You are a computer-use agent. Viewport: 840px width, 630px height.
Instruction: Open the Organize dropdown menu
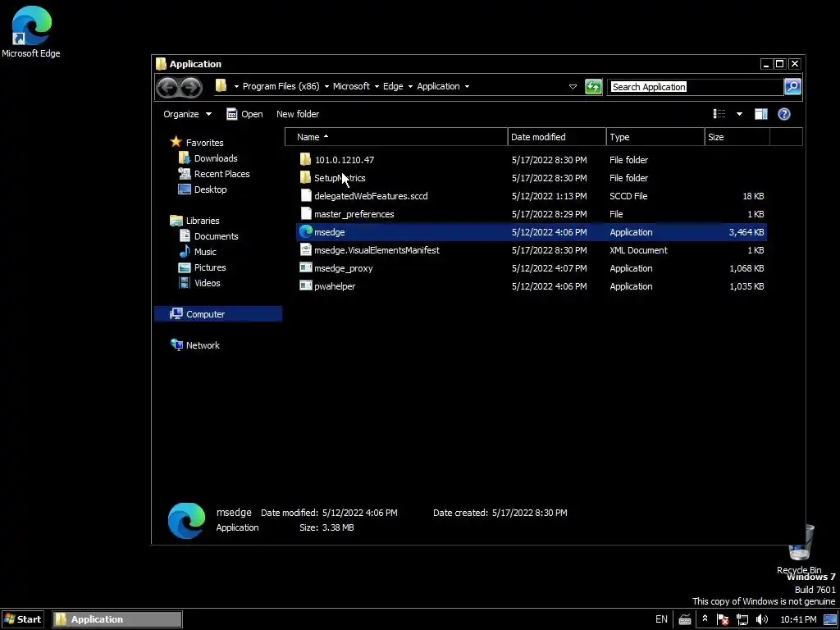pos(188,113)
